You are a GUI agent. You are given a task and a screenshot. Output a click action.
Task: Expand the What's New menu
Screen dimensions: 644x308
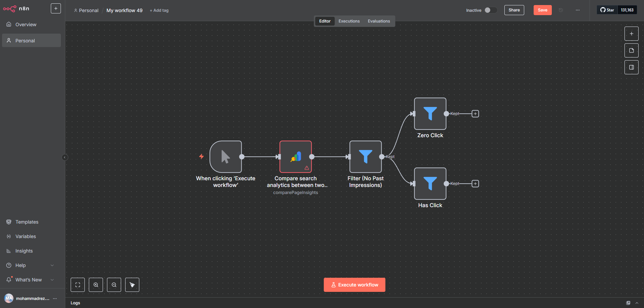click(52, 280)
